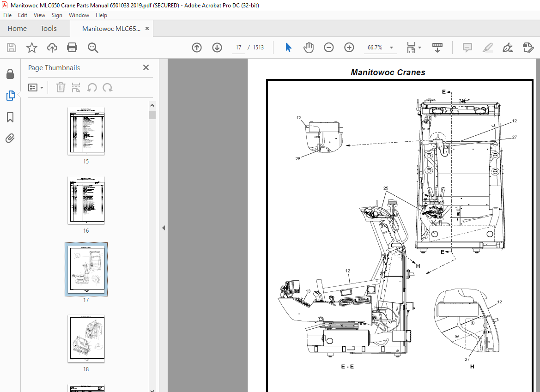
Task: Open the Bookmarks panel
Action: (10, 117)
